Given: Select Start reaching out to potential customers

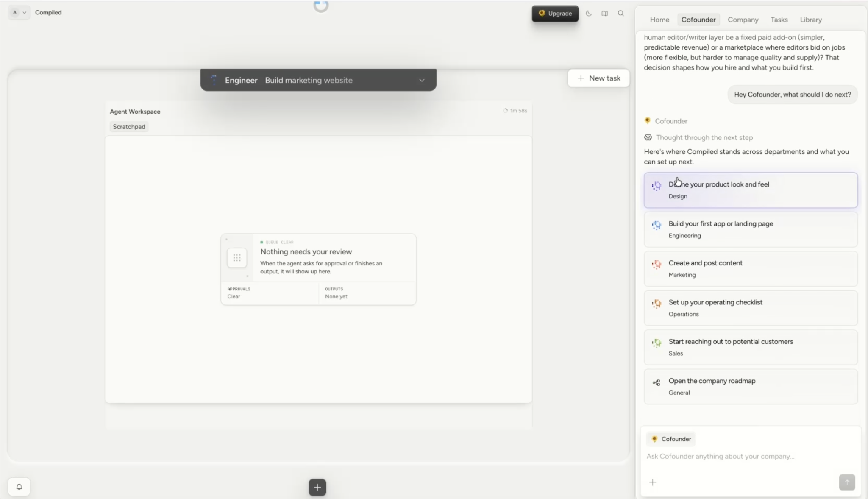Looking at the screenshot, I should tap(751, 347).
